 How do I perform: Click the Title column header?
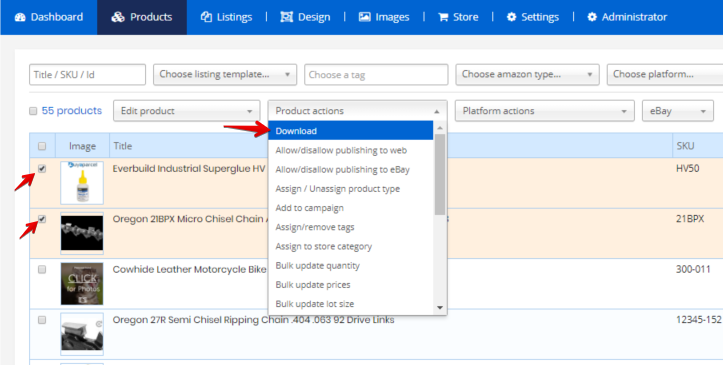pos(123,146)
